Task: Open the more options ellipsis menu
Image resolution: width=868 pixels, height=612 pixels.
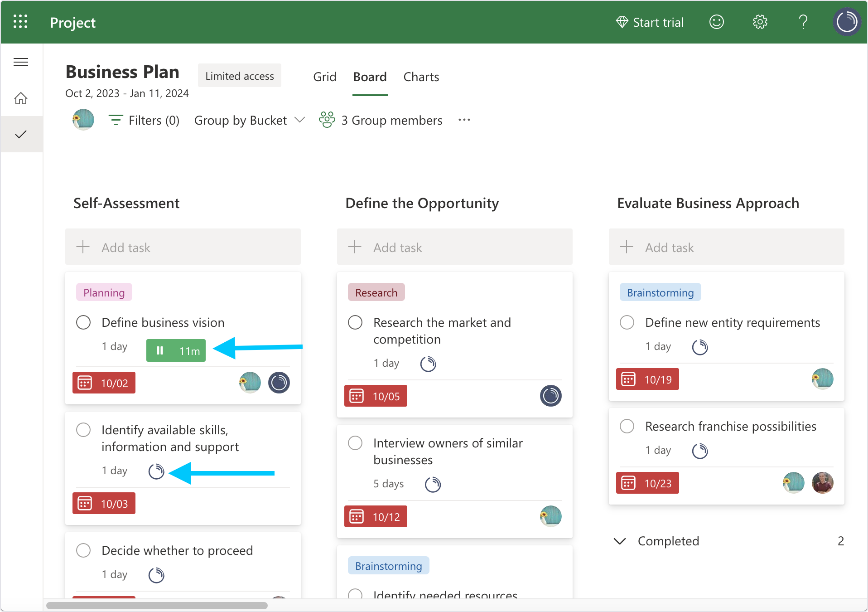Action: [x=464, y=120]
